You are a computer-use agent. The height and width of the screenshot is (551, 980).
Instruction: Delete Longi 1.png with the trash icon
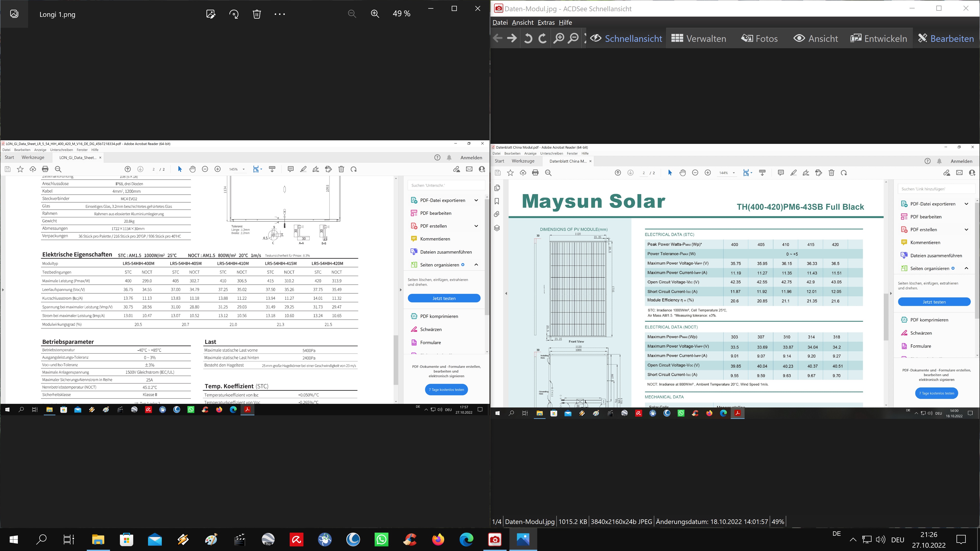pos(257,14)
